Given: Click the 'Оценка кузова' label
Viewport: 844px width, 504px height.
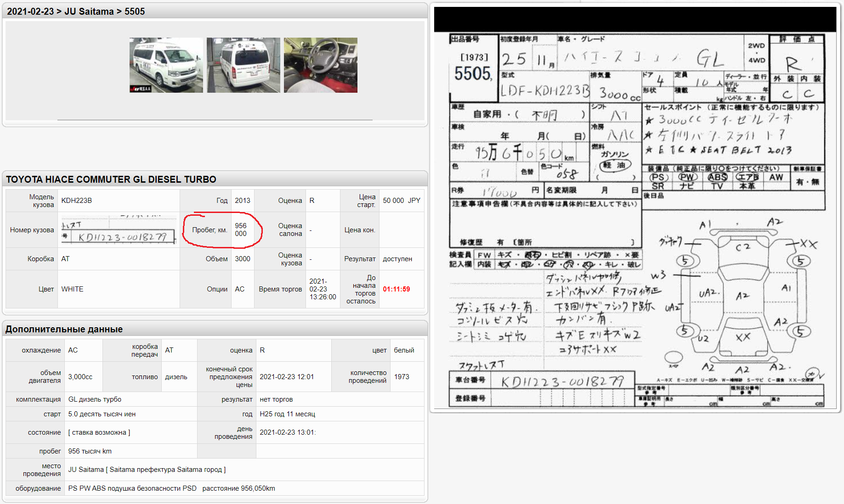Looking at the screenshot, I should tap(290, 259).
